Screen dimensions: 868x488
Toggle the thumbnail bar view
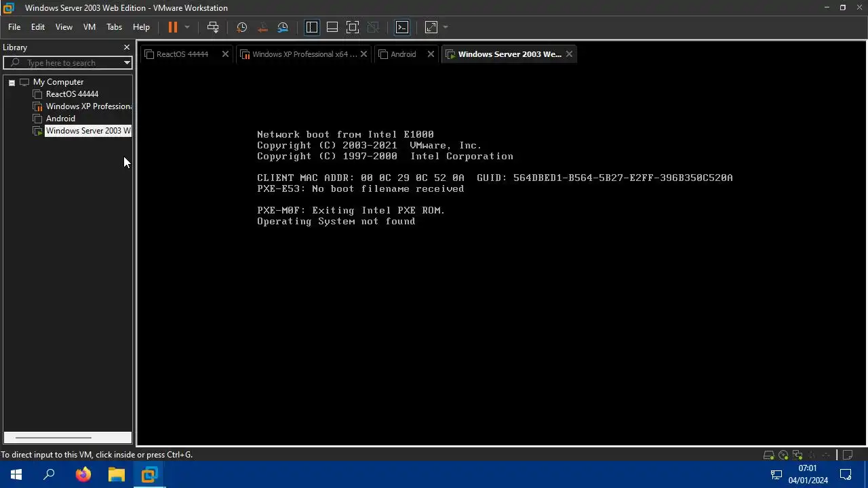tap(332, 27)
